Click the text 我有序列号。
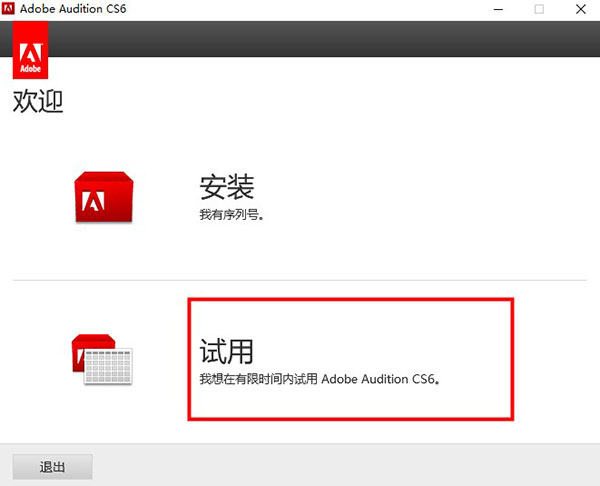 232,215
